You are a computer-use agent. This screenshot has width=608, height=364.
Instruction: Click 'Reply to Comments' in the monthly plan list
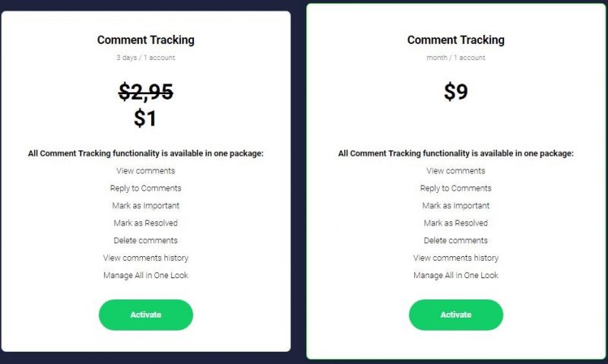456,188
